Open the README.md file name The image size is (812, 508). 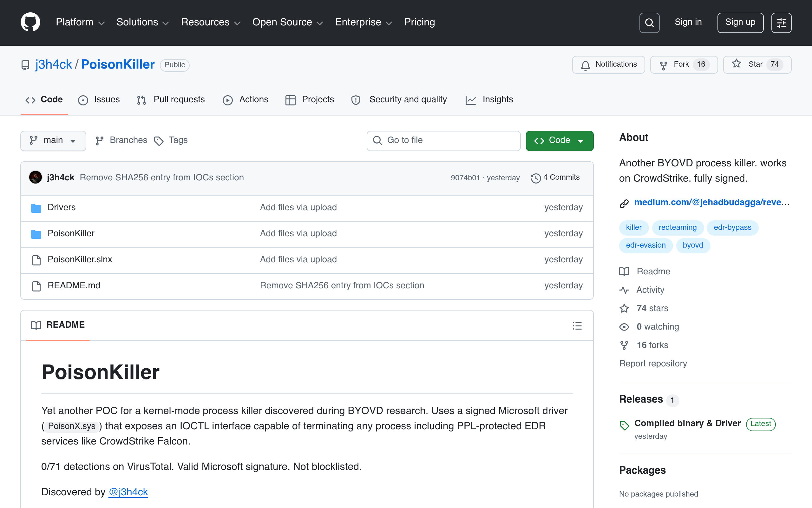[74, 286]
